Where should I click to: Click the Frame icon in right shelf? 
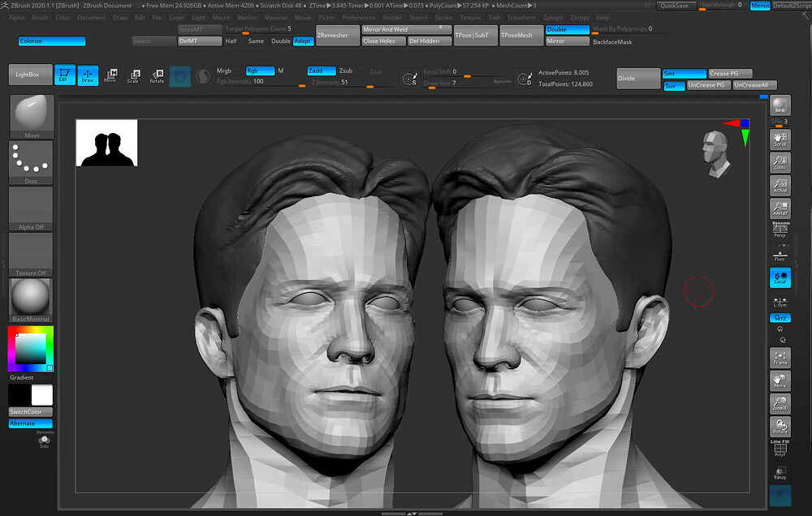(780, 358)
